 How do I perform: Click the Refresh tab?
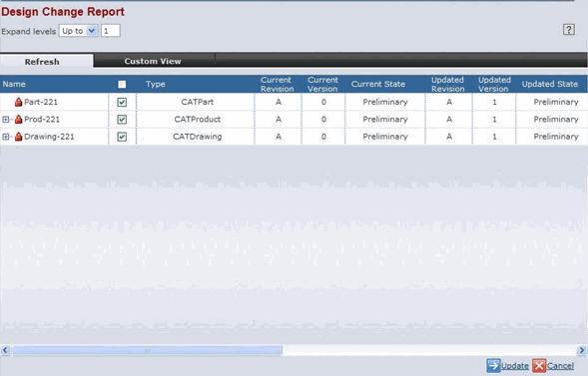point(47,61)
